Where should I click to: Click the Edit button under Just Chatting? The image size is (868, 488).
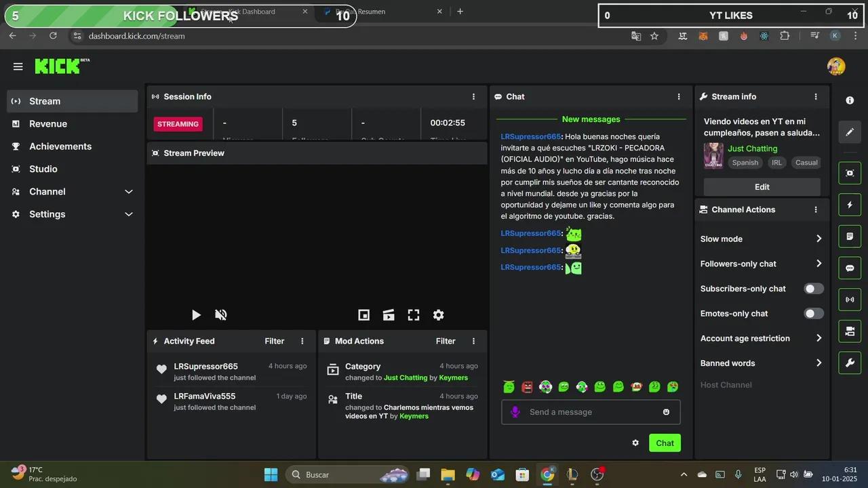(762, 186)
